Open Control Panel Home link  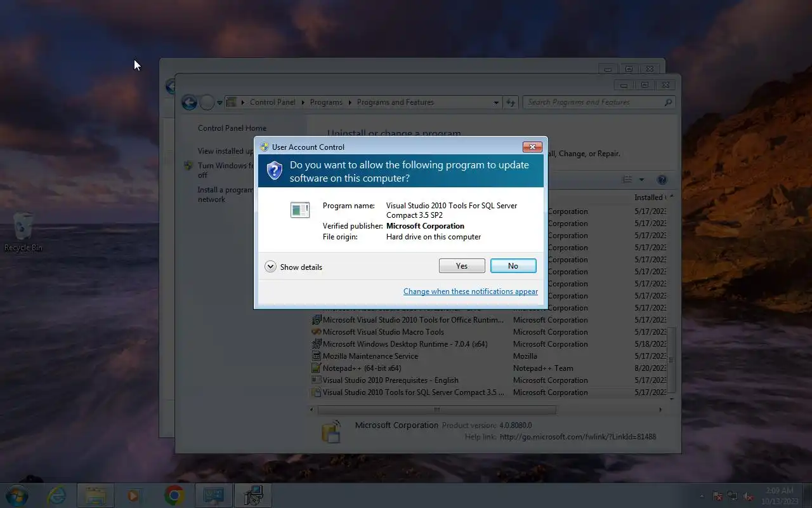click(x=232, y=128)
